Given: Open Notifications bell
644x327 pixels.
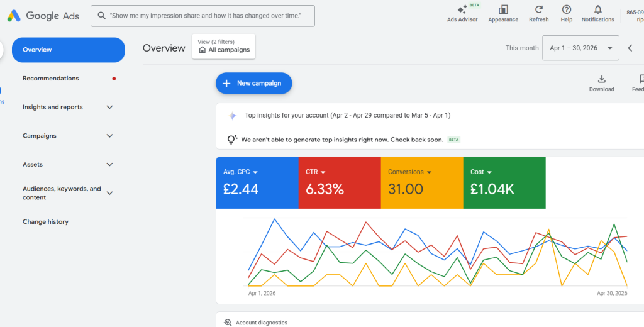Looking at the screenshot, I should tap(597, 13).
